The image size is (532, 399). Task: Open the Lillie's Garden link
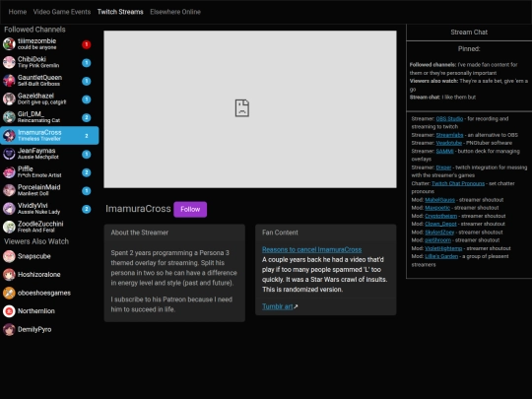pos(441,256)
